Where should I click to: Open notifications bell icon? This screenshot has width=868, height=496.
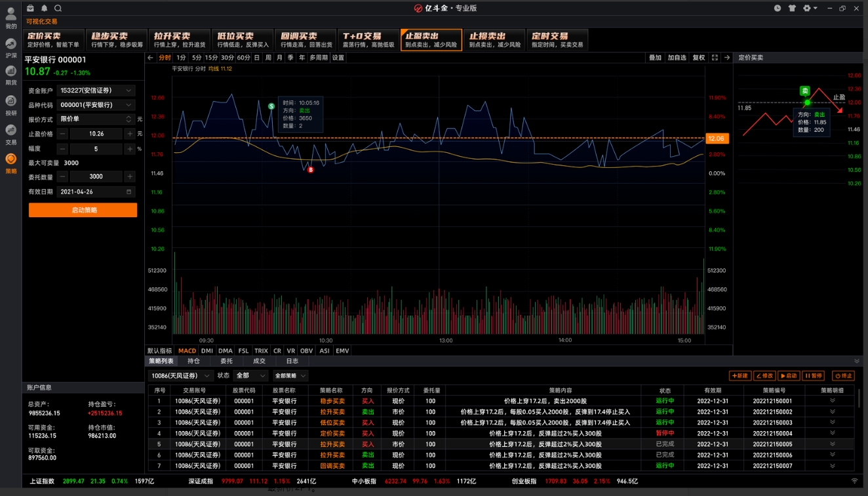[x=45, y=9]
